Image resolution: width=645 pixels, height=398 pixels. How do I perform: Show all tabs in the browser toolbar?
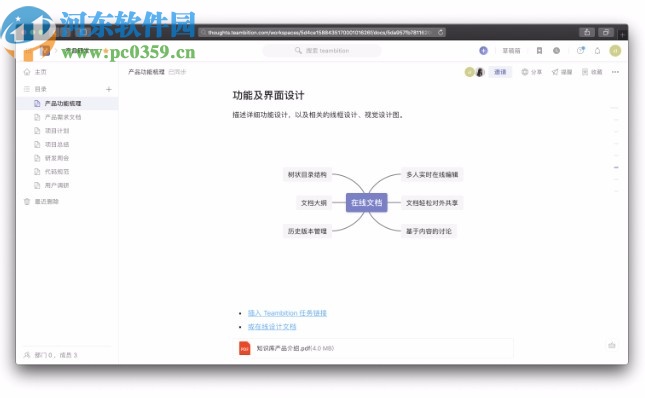click(606, 32)
